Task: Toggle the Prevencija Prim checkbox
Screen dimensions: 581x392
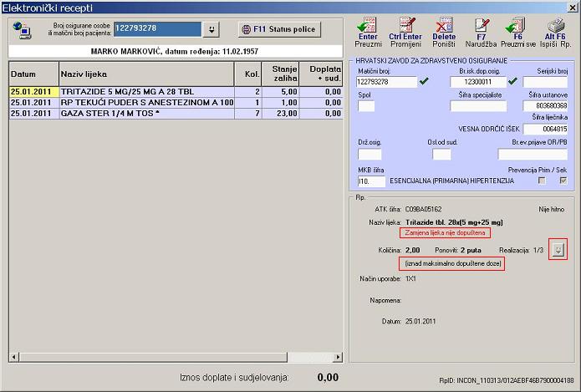Action: point(542,181)
